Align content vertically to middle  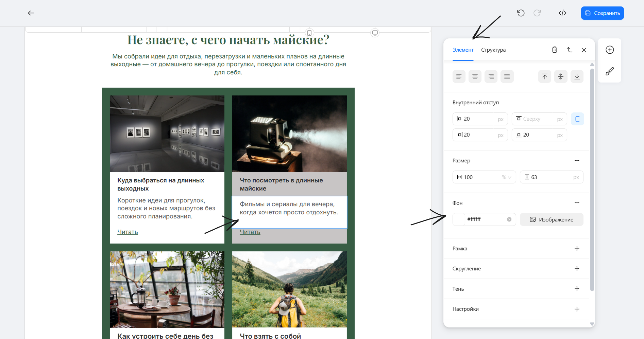tap(561, 76)
